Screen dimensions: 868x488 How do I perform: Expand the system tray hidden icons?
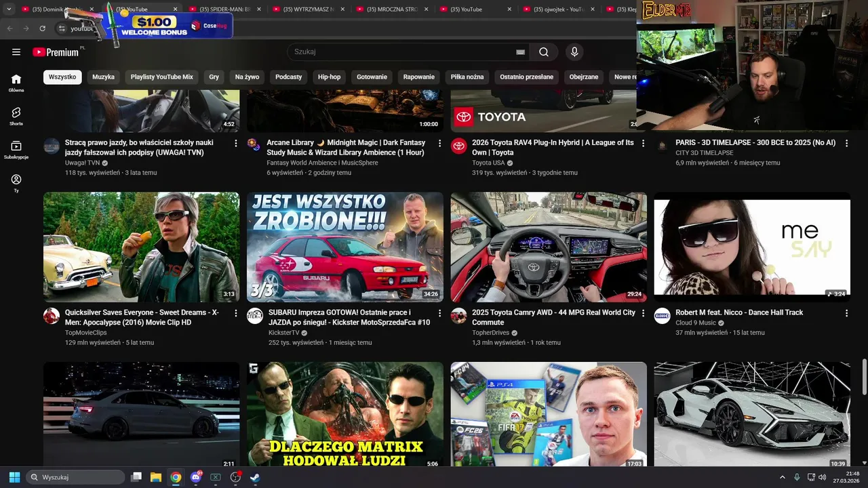tap(782, 477)
